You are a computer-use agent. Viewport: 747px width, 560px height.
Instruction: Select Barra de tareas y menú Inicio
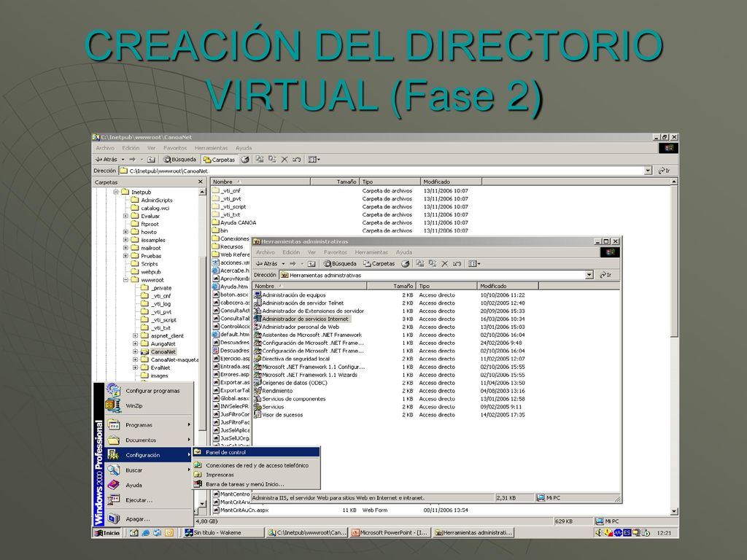tap(256, 484)
